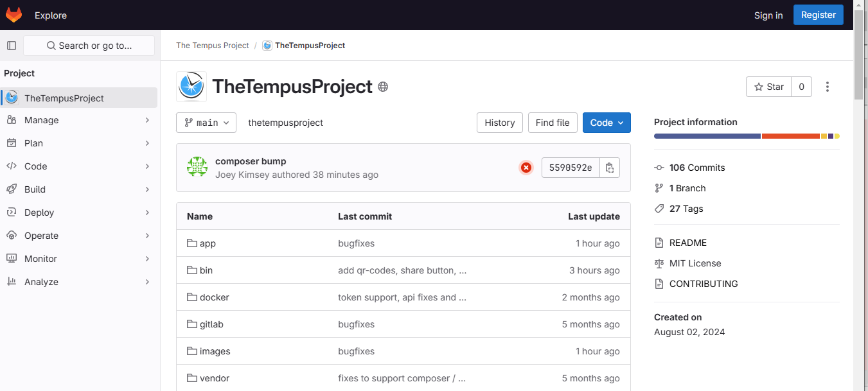
Task: Click TheTempusProject avatar in sidebar
Action: point(12,98)
